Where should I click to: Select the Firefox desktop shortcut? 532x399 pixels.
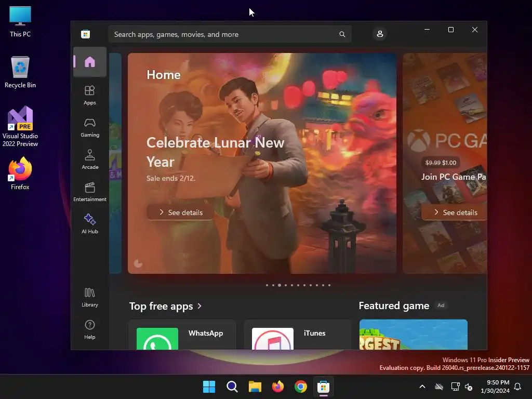pos(20,174)
